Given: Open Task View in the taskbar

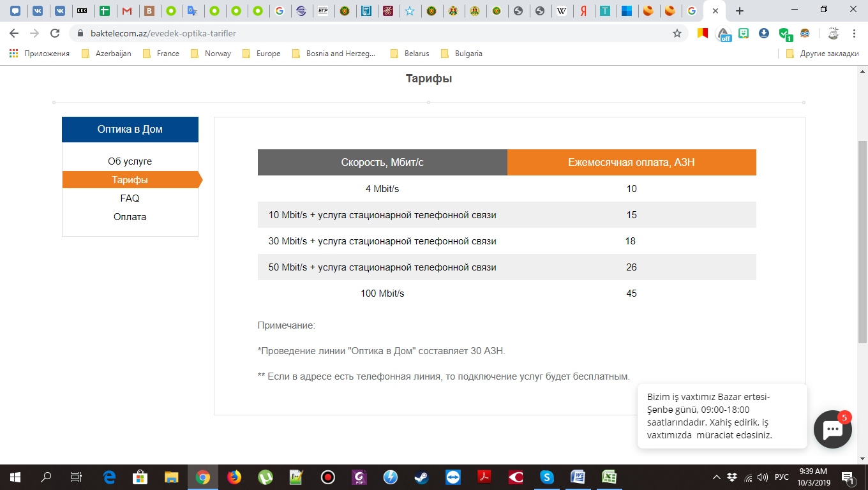Looking at the screenshot, I should pyautogui.click(x=77, y=477).
